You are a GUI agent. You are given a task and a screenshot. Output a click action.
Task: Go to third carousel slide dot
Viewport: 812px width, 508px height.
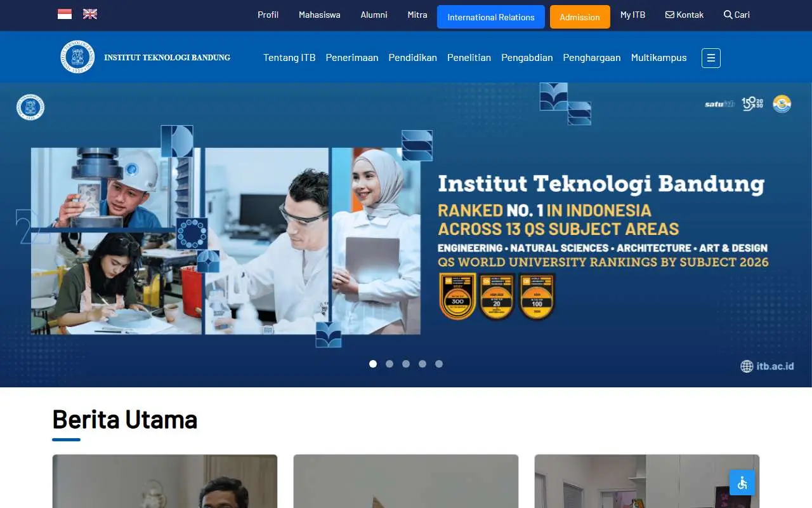pyautogui.click(x=406, y=364)
